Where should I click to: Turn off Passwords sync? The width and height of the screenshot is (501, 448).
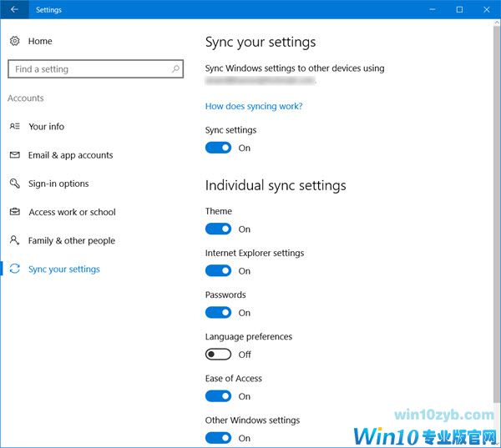point(218,313)
